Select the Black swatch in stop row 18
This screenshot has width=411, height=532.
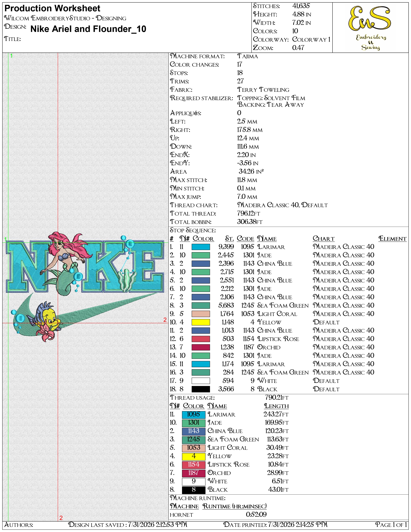pyautogui.click(x=201, y=389)
